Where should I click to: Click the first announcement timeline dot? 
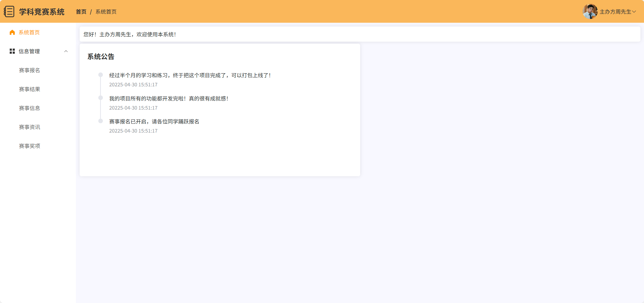click(101, 75)
